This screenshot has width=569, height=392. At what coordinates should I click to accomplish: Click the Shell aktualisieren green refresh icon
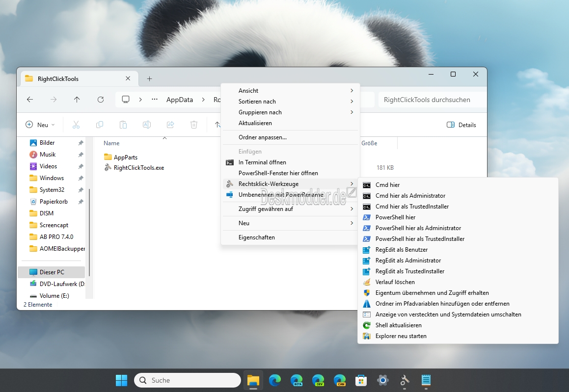pyautogui.click(x=367, y=325)
